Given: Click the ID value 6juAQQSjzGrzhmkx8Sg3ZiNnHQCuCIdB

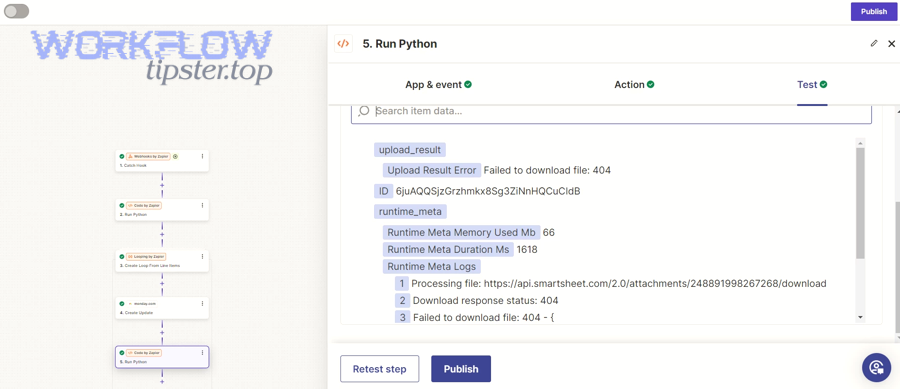Looking at the screenshot, I should (x=488, y=191).
